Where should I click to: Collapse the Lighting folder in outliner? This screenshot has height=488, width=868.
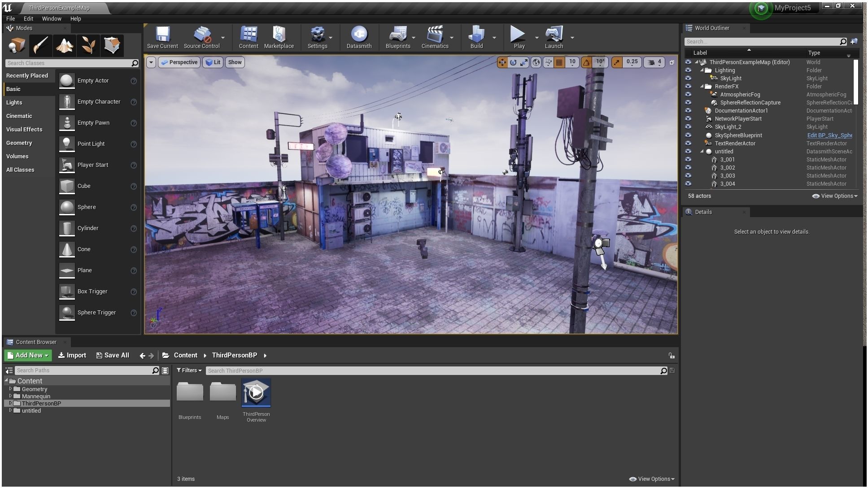[702, 70]
